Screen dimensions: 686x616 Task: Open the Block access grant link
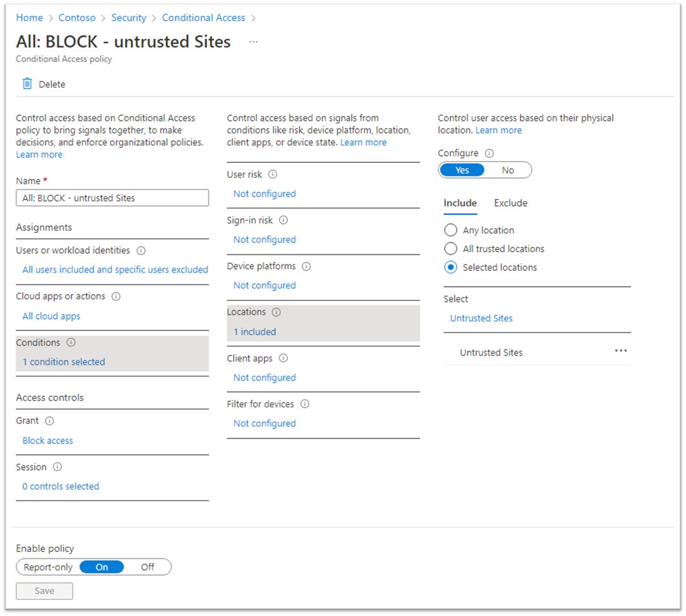48,441
